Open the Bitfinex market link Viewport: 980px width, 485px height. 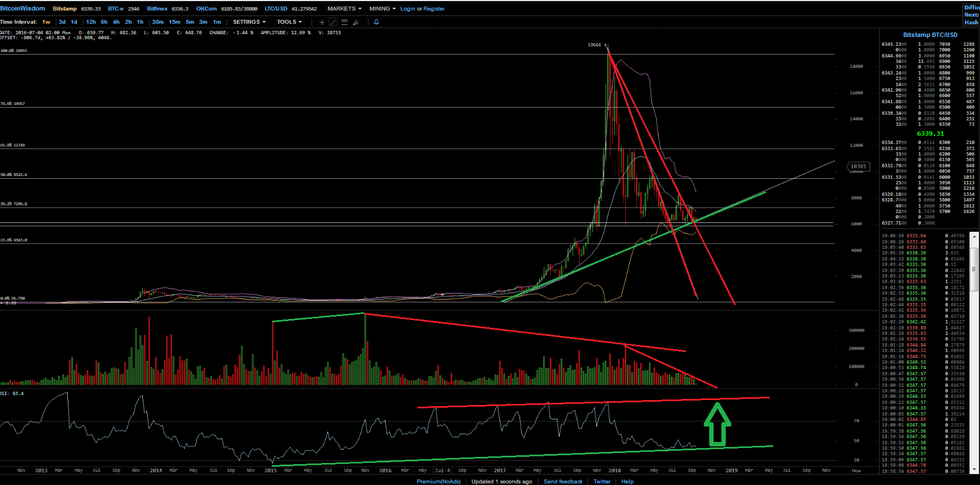click(x=157, y=9)
